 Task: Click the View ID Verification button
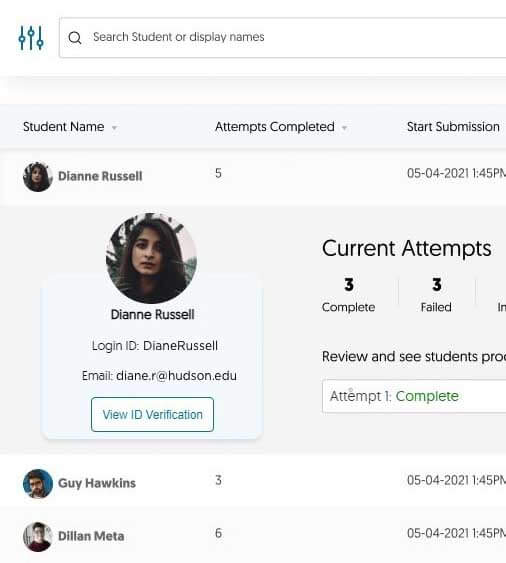pyautogui.click(x=152, y=414)
